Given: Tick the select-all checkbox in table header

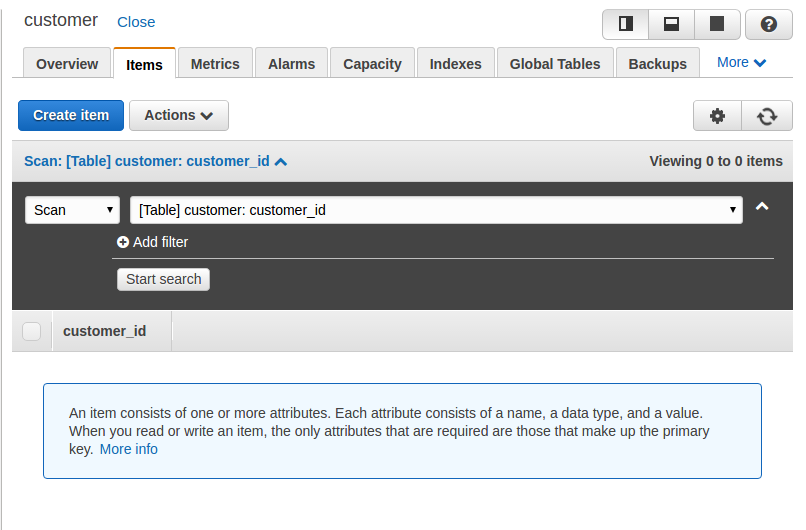Looking at the screenshot, I should (32, 331).
